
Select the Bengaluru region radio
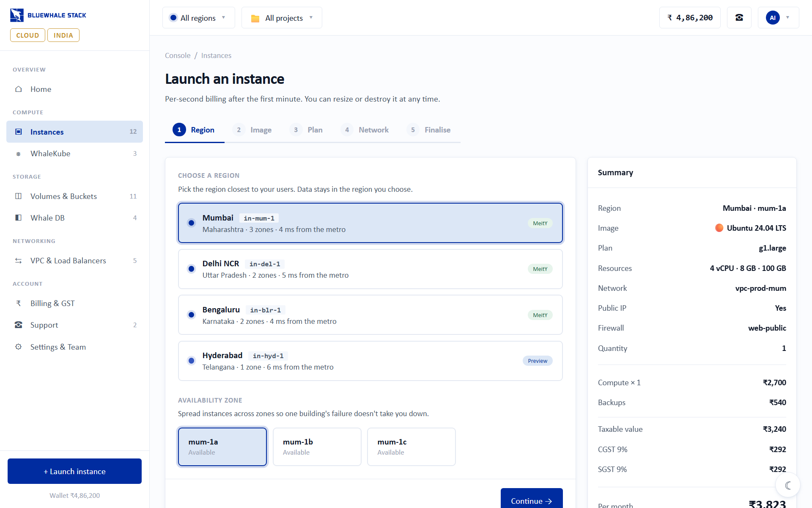[191, 315]
